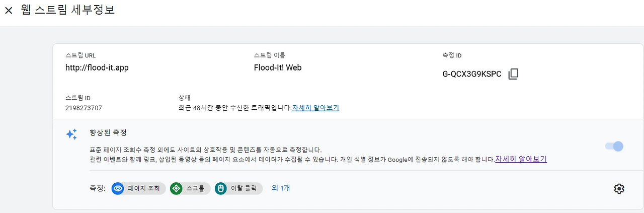
Task: Click the stream URL http://flood-it.app
Action: [x=97, y=67]
